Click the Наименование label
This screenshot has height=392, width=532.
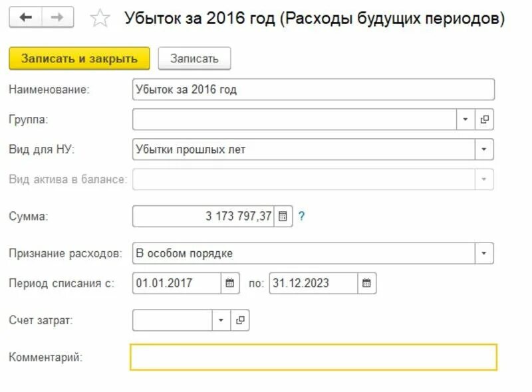click(49, 90)
